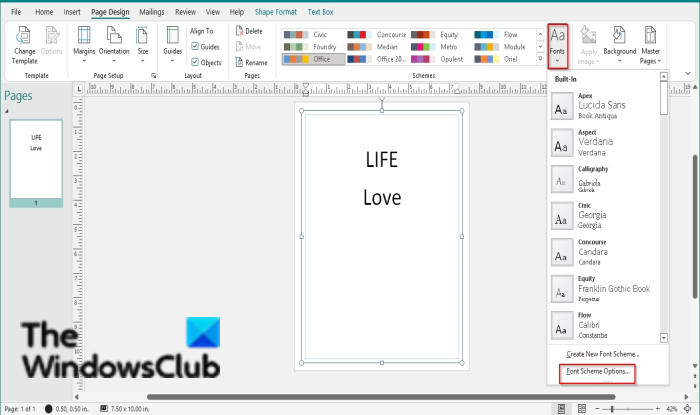Open the Page Setup dialog launcher

click(x=154, y=76)
